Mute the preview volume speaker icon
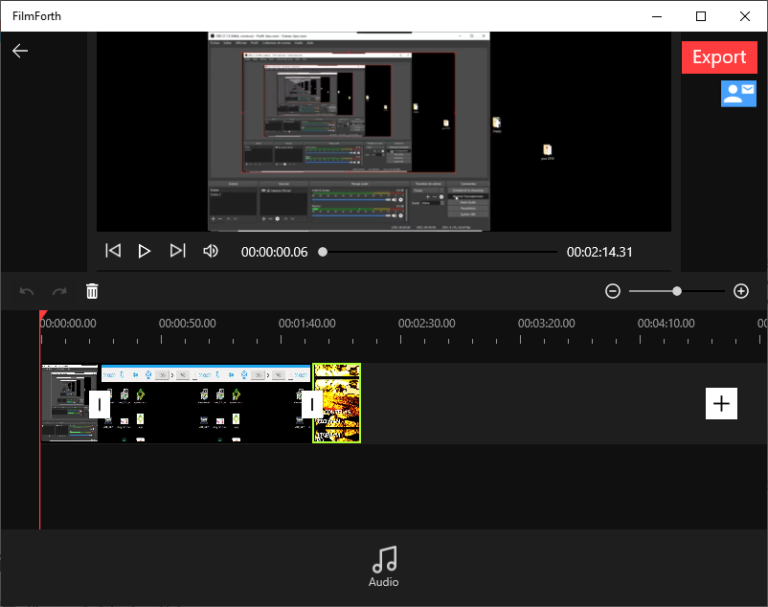 pyautogui.click(x=211, y=251)
